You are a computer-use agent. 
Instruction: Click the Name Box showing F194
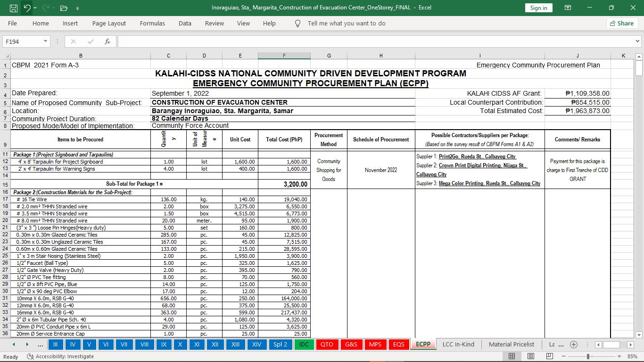coord(23,41)
